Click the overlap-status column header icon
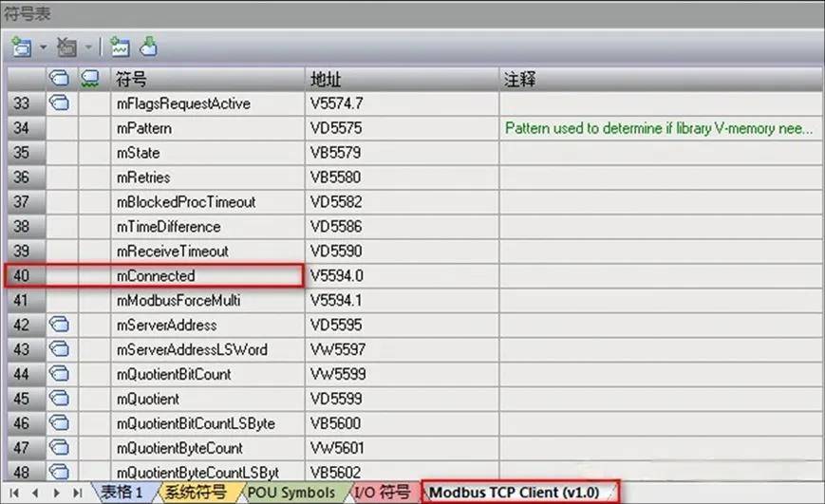 coord(90,79)
